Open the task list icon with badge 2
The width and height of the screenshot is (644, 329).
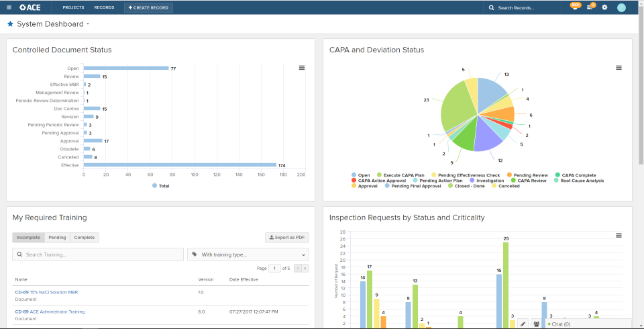[x=590, y=7]
